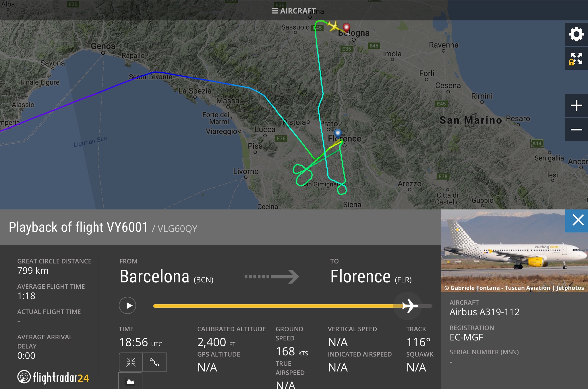The image size is (588, 389).
Task: Zoom in on the map
Action: 576,105
